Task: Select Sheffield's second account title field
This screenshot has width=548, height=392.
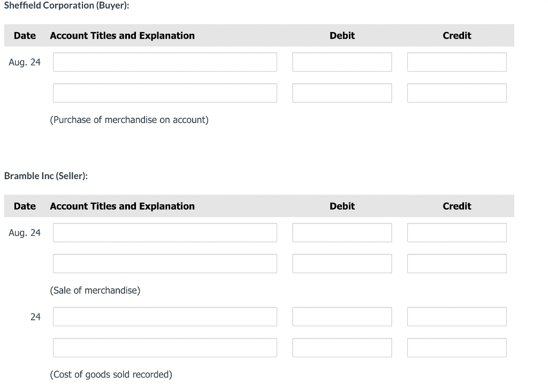Action: 165,93
